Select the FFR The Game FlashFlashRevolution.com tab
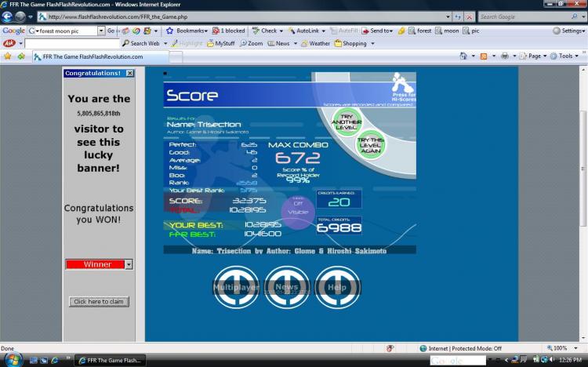The width and height of the screenshot is (588, 367). point(100,56)
